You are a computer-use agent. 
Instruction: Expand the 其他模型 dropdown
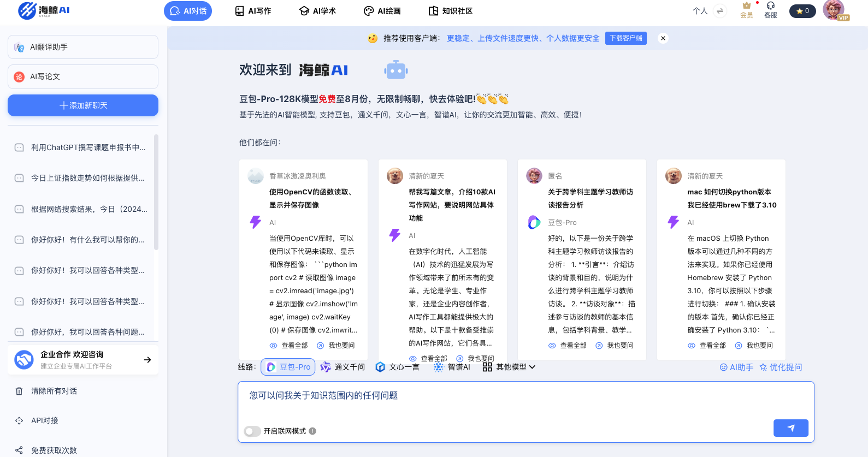tap(509, 367)
